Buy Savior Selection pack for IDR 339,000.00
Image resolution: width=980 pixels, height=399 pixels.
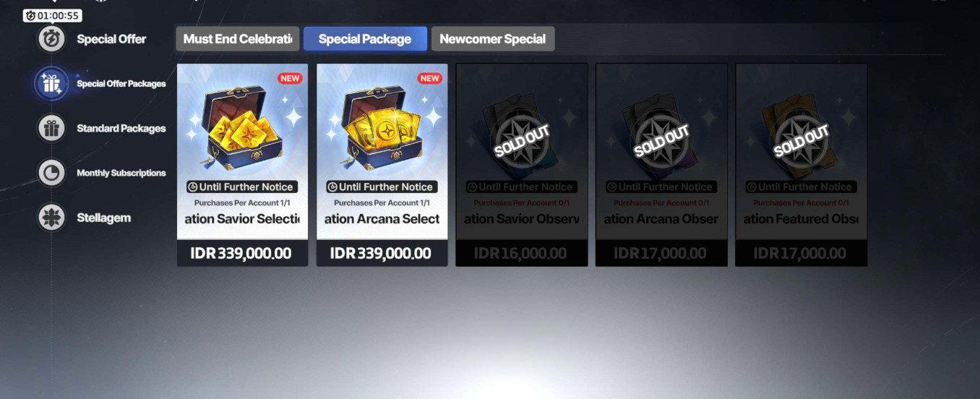pyautogui.click(x=242, y=253)
